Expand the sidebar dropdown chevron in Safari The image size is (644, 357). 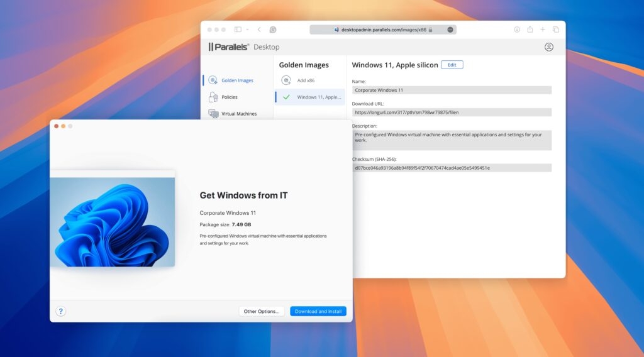click(247, 30)
